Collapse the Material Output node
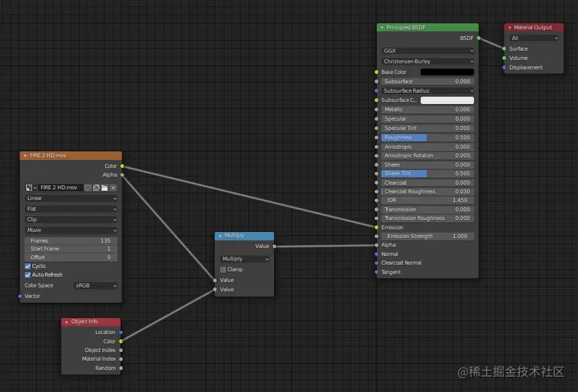The width and height of the screenshot is (578, 392). 509,27
